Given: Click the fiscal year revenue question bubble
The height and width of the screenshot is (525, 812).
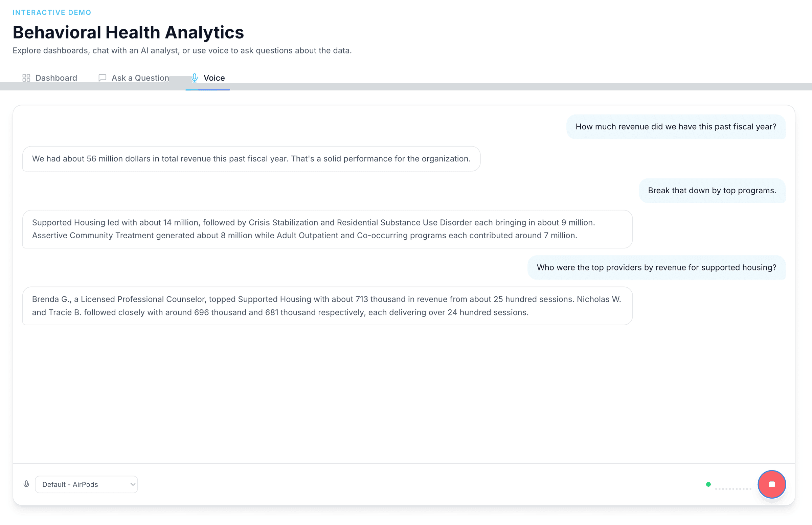Looking at the screenshot, I should pos(676,127).
